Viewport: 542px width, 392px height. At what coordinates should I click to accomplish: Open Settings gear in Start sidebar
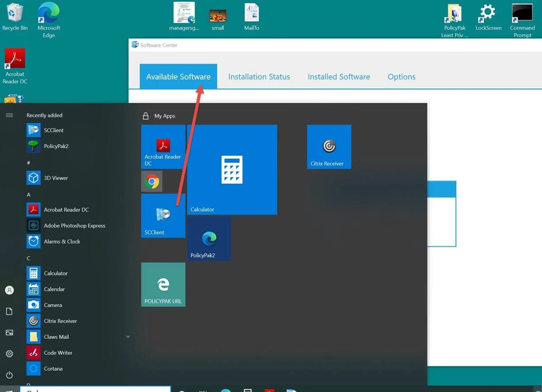(x=9, y=354)
